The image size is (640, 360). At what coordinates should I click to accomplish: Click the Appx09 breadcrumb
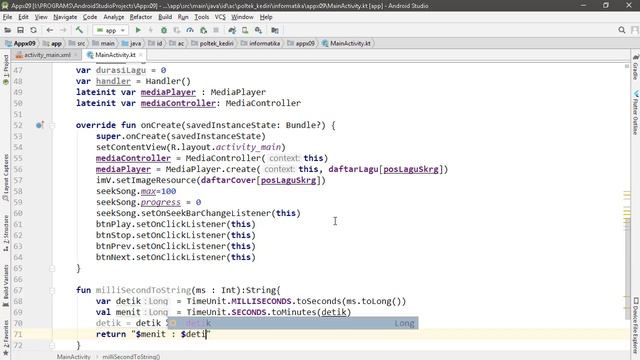pos(20,43)
